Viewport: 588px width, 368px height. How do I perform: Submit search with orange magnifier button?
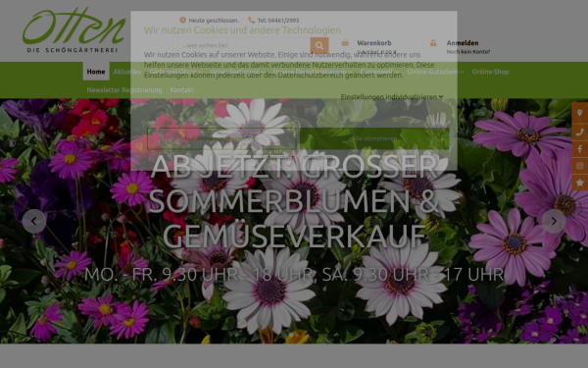319,45
